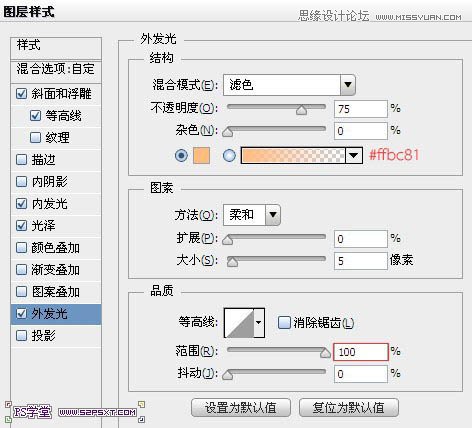Open the 混合模式 滤色 dropdown
Viewport: 472px width, 428px height.
(x=289, y=85)
